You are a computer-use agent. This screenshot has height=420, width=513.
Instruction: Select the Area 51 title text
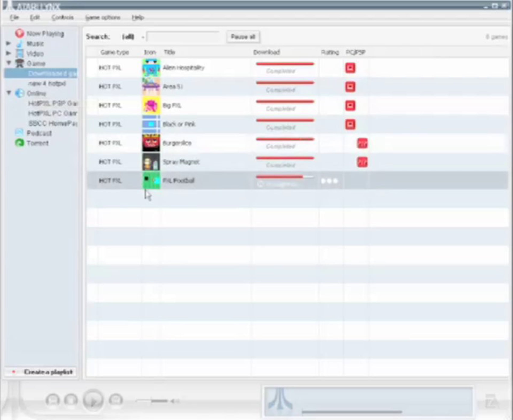(173, 86)
